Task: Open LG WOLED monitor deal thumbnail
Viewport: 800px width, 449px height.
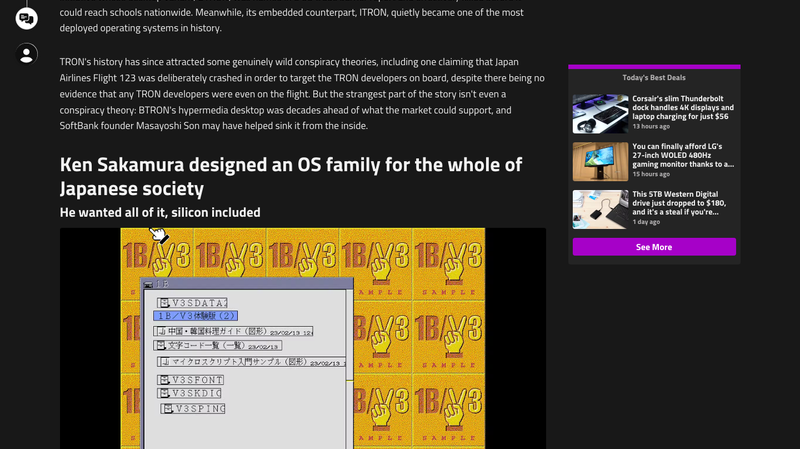Action: [600, 162]
